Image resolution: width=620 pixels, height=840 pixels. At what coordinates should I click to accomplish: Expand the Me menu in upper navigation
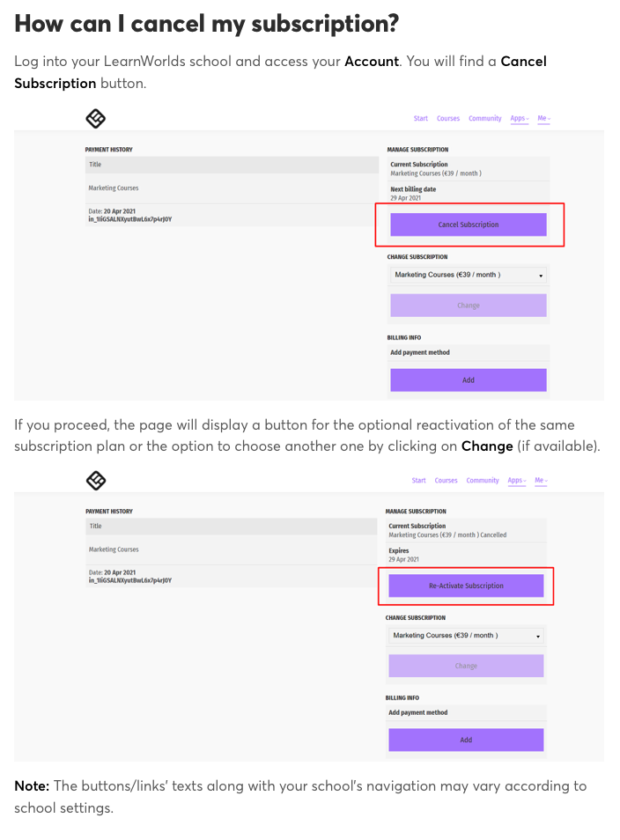coord(544,118)
